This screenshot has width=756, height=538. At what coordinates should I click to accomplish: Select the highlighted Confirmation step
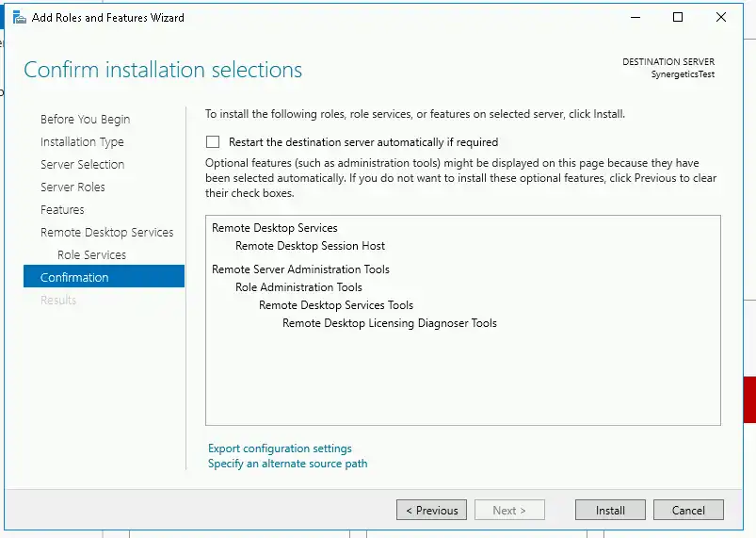pyautogui.click(x=104, y=276)
